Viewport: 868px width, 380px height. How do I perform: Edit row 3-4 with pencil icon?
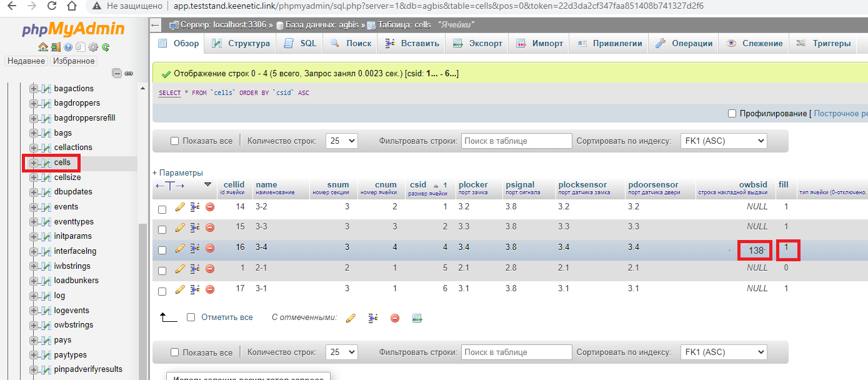180,248
